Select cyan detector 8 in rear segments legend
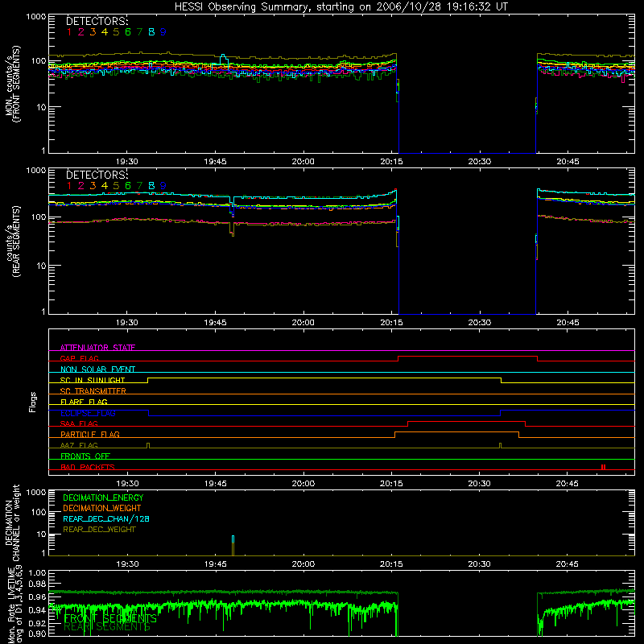 151,186
